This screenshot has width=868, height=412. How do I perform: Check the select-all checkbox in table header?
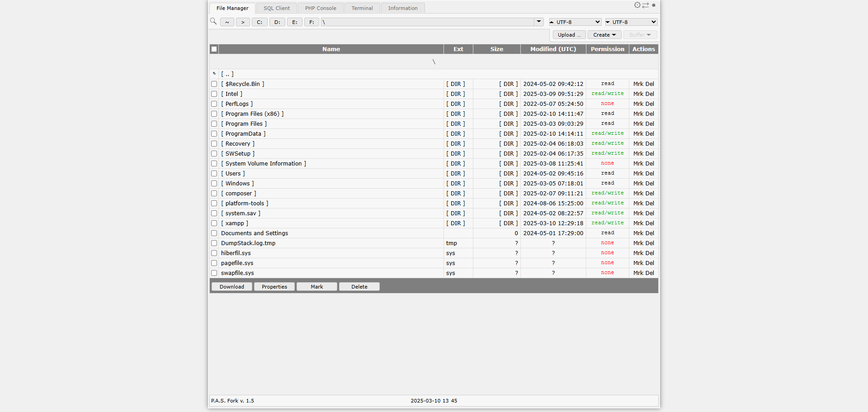click(214, 49)
